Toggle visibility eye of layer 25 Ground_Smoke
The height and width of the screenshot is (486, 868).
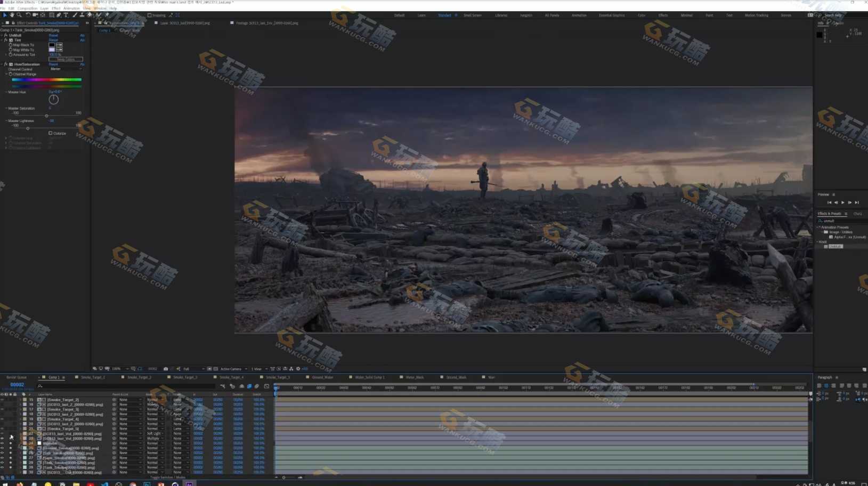[x=2, y=448]
